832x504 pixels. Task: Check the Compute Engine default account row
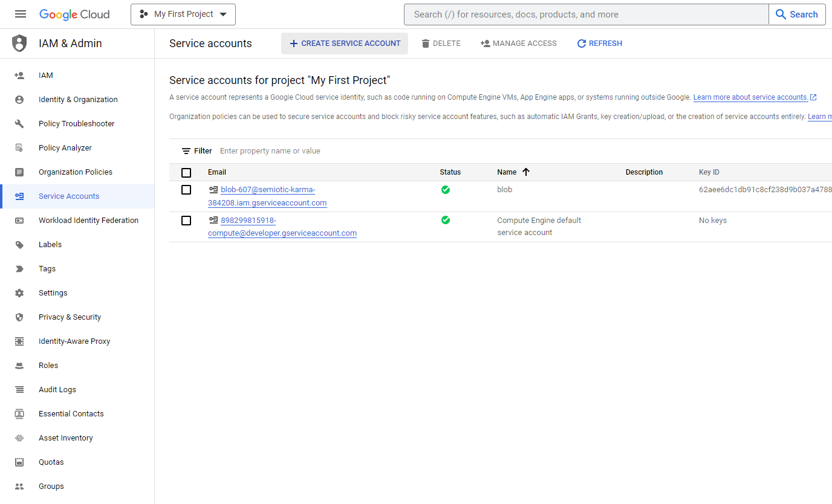186,221
